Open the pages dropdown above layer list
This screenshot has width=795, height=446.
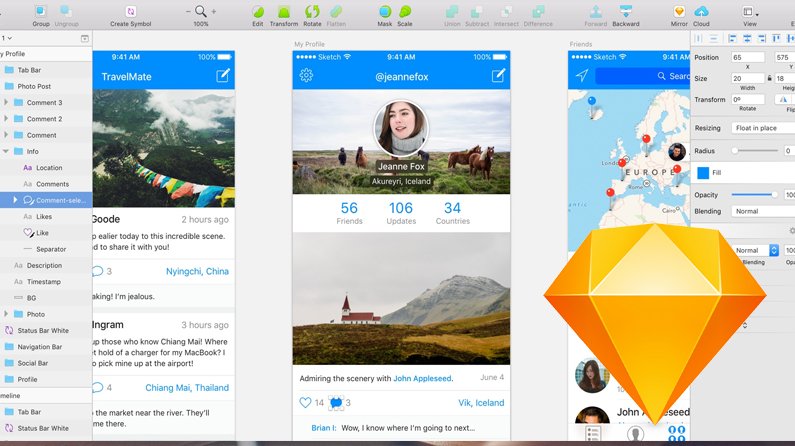[x=7, y=38]
